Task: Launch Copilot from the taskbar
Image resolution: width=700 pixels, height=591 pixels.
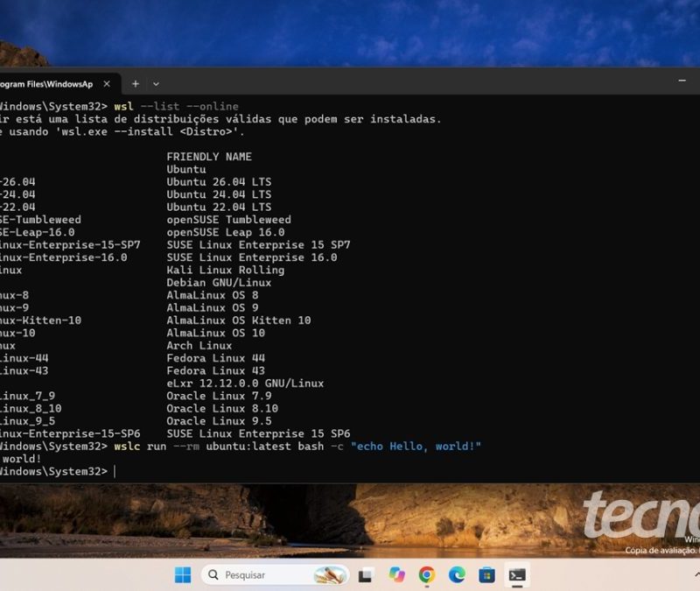Action: pyautogui.click(x=396, y=575)
